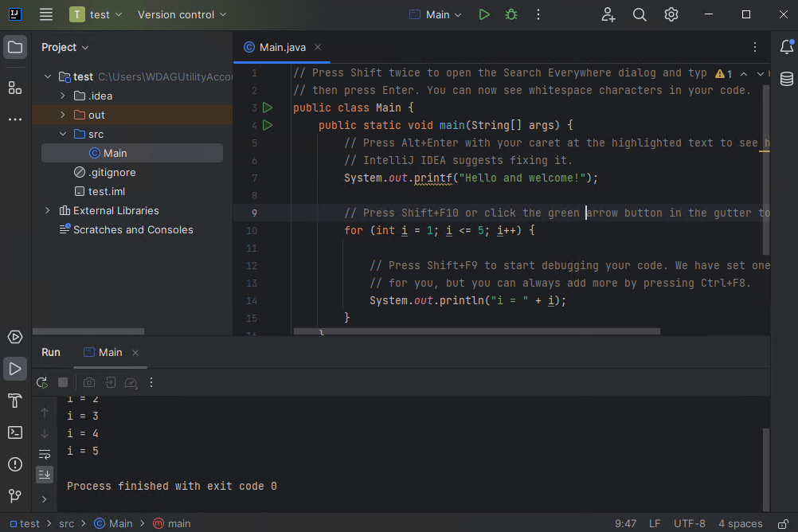This screenshot has width=798, height=532.
Task: Rerun Main in the Run toolbar
Action: [x=42, y=382]
